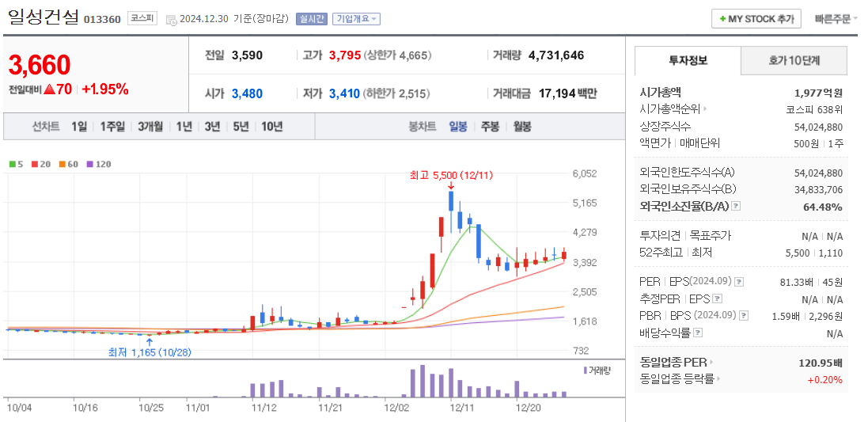This screenshot has width=868, height=422.
Task: Select the 월봉 monthly candle chart
Action: pyautogui.click(x=522, y=126)
